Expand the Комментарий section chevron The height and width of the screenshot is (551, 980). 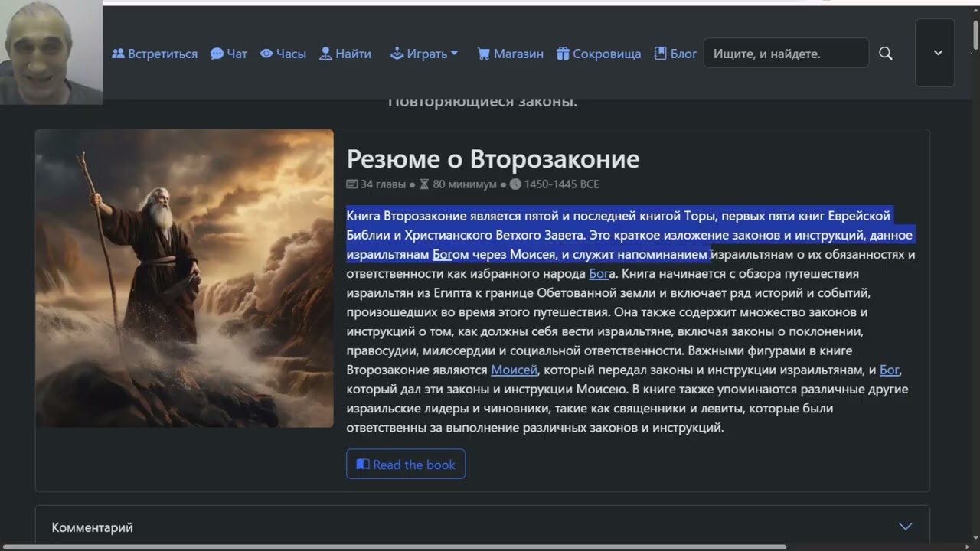(x=906, y=527)
